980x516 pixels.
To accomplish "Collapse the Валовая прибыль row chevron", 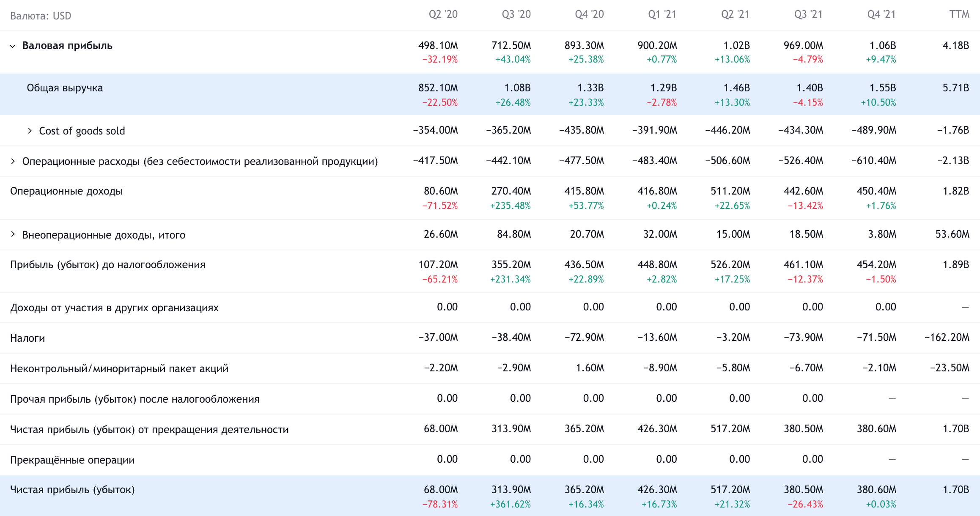I will [13, 46].
